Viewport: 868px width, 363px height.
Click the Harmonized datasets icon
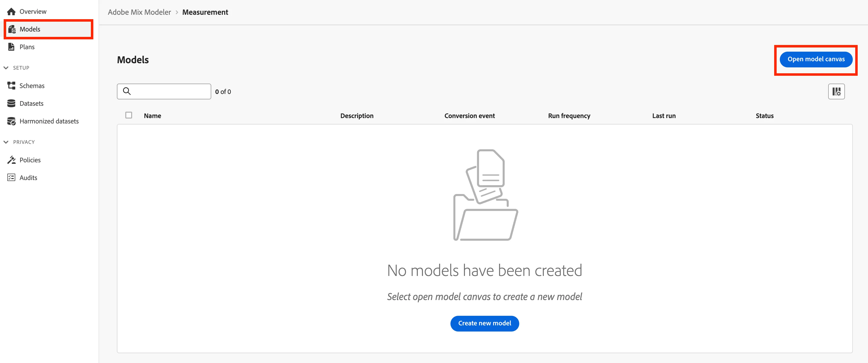click(x=12, y=121)
